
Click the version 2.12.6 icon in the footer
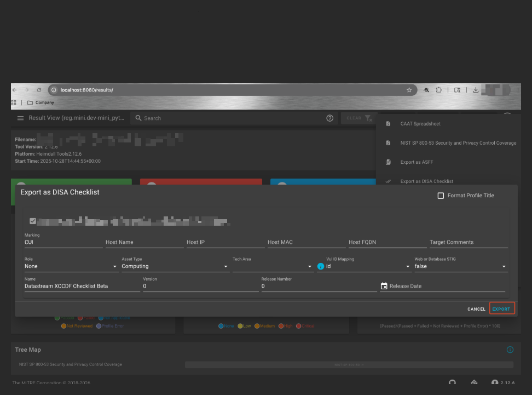tap(495, 382)
